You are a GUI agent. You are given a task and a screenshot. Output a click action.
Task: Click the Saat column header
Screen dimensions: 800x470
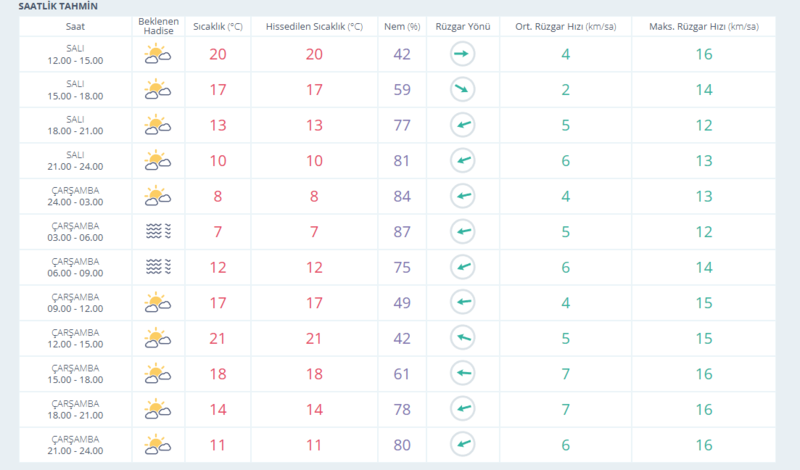coord(75,25)
